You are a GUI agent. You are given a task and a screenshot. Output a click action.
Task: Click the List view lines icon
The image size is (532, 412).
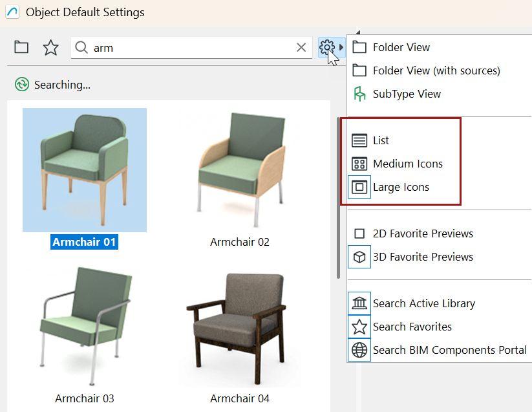tap(359, 140)
